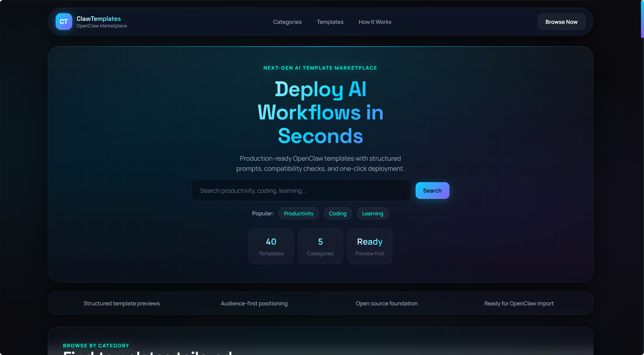
Task: Click the 5 Categories stat card
Action: 320,246
